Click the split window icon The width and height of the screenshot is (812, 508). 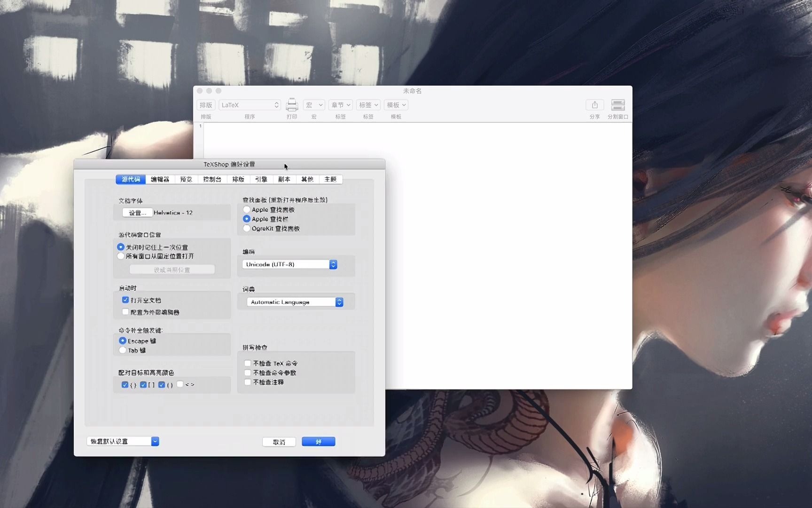coord(618,105)
